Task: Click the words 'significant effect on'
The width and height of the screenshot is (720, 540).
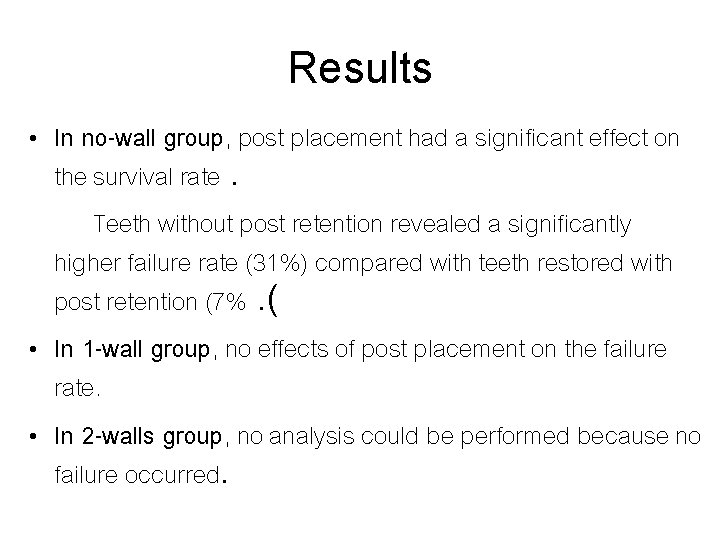Action: (577, 139)
